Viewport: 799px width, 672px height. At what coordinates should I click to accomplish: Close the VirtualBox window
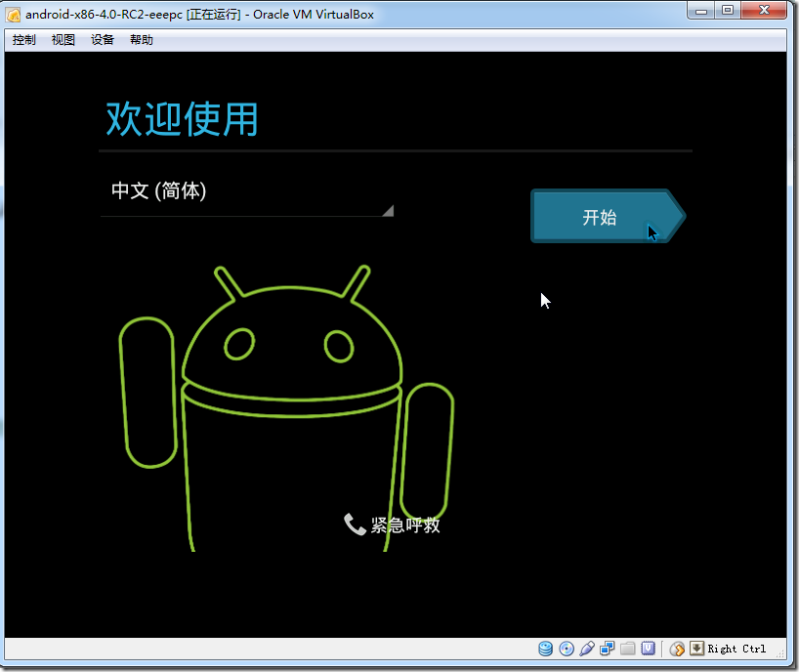coord(764,10)
